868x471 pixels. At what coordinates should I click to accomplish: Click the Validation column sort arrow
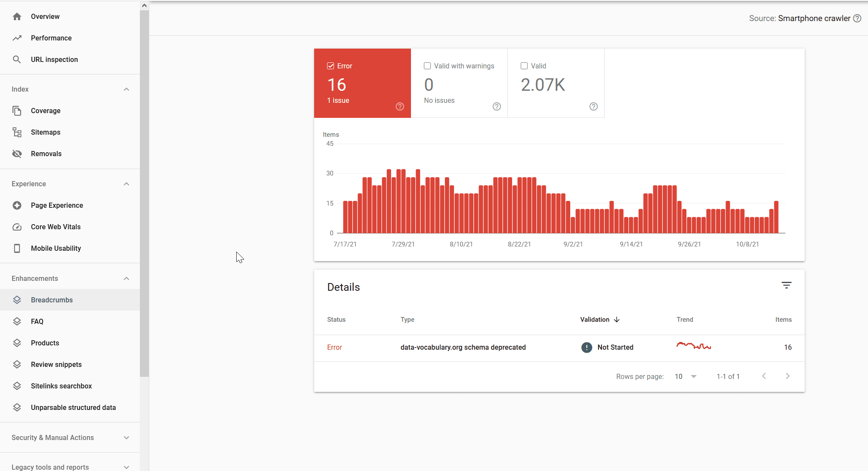pyautogui.click(x=617, y=320)
